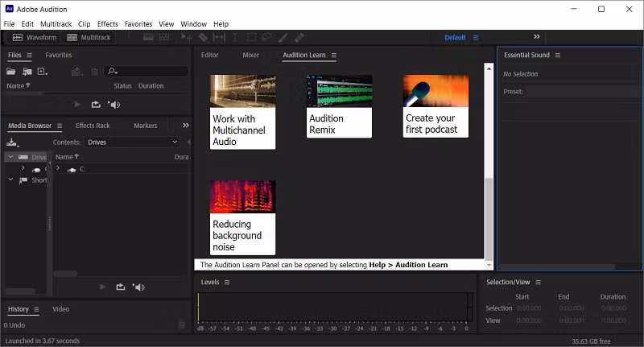Click the Selection Start time value
This screenshot has height=347, width=644.
[529, 308]
